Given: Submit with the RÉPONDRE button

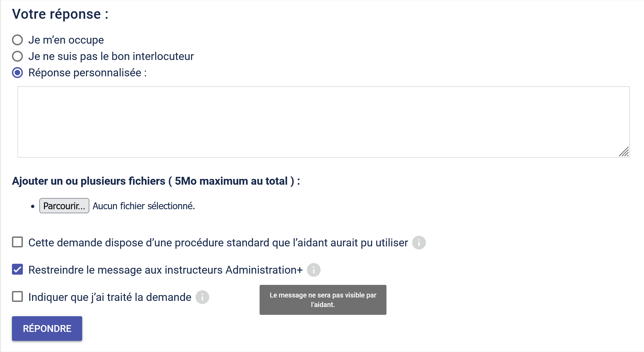Looking at the screenshot, I should coord(47,328).
